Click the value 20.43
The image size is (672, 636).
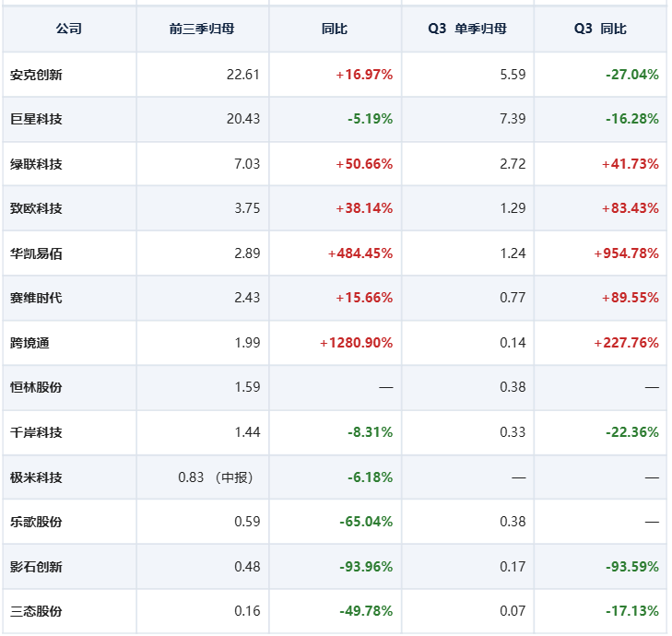(x=243, y=119)
